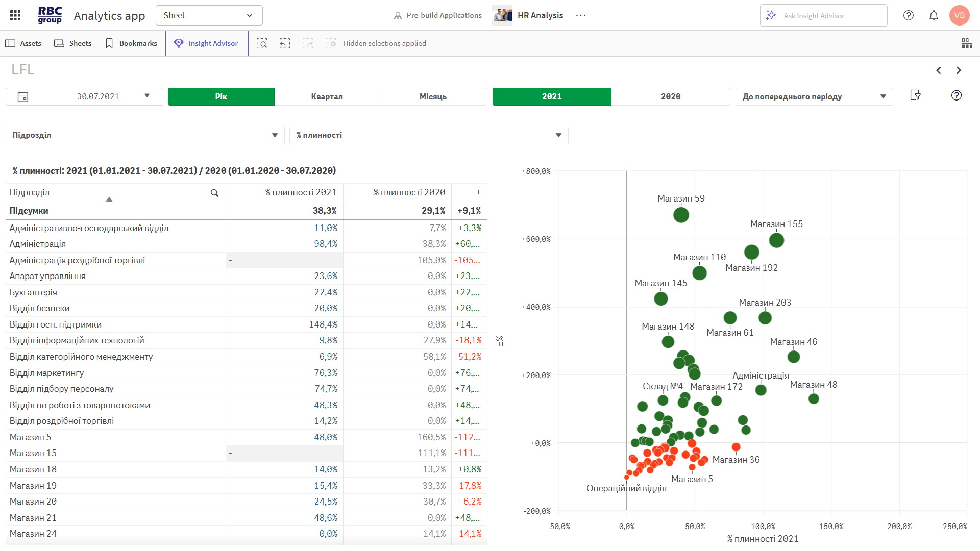Screen dimensions: 980x551
Task: Open the Bookmarks tab
Action: [131, 43]
